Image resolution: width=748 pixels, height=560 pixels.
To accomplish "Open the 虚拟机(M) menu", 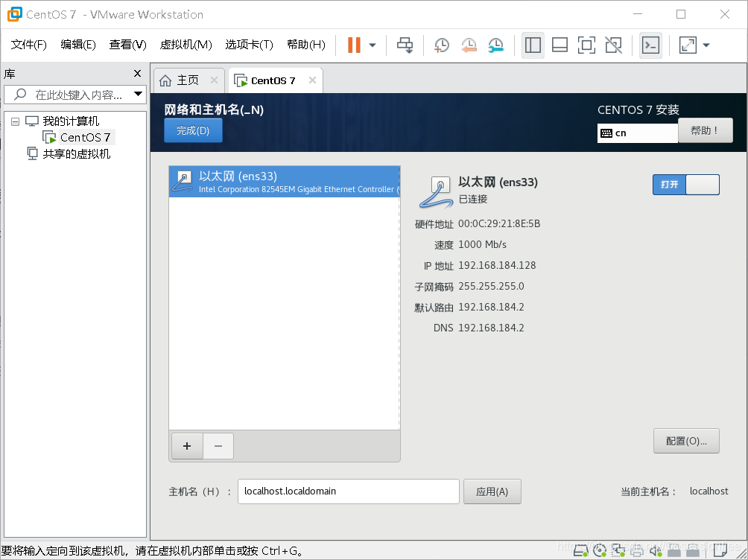I will click(186, 45).
